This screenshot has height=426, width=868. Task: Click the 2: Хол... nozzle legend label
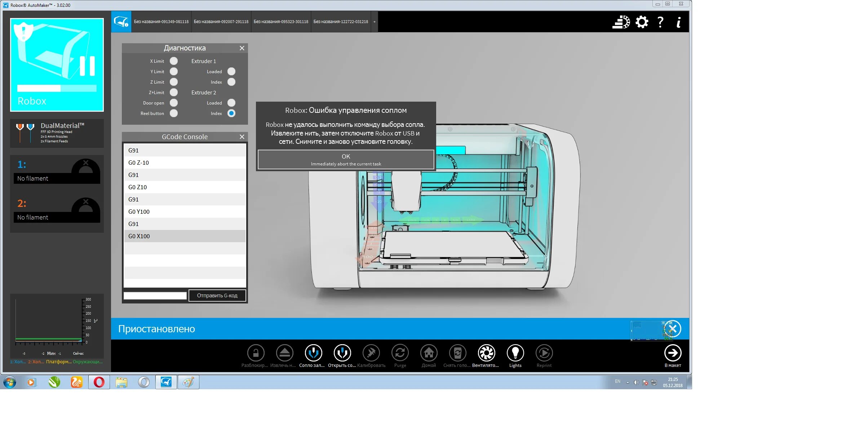pos(36,362)
